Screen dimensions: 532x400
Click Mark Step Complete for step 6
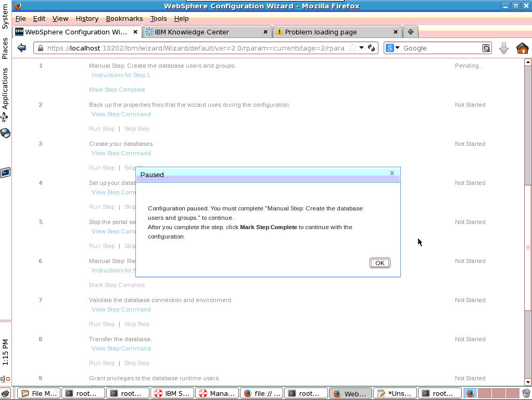pyautogui.click(x=117, y=285)
